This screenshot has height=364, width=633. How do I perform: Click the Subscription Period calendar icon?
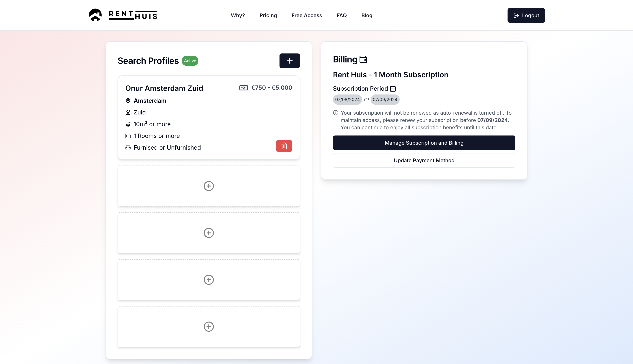coord(393,89)
